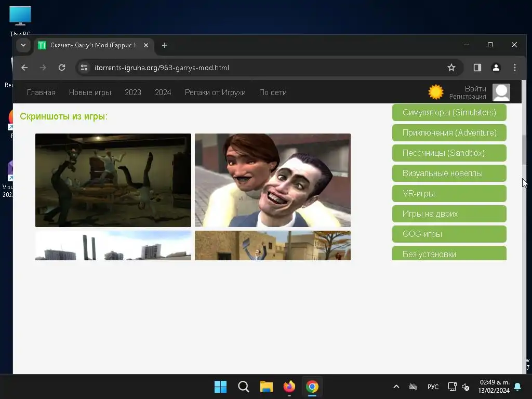Toggle the Chrome side panel
Viewport: 532px width, 399px height.
click(477, 68)
